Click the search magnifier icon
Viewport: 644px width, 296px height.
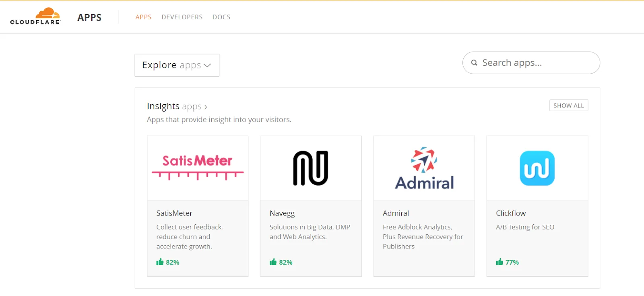(474, 63)
